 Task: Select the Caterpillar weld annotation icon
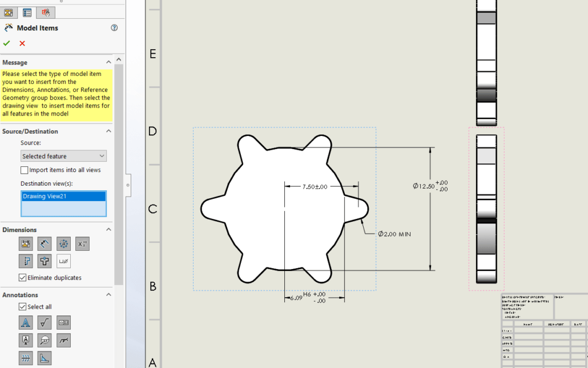click(26, 358)
